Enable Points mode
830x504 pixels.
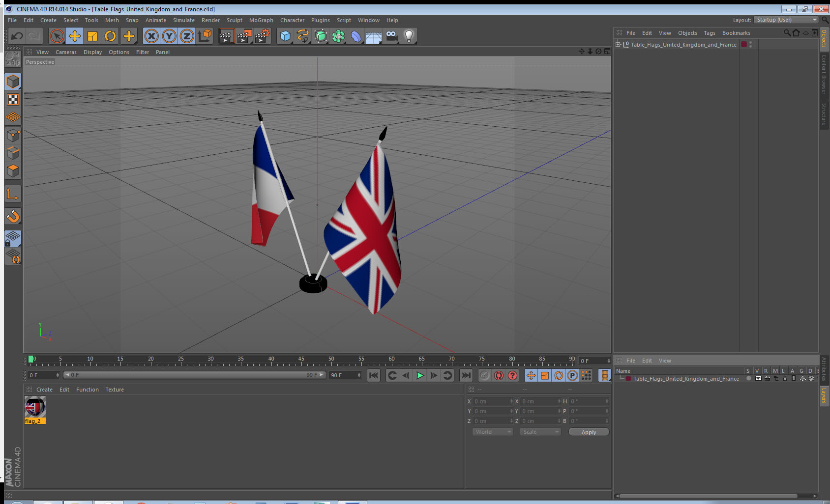(x=13, y=136)
